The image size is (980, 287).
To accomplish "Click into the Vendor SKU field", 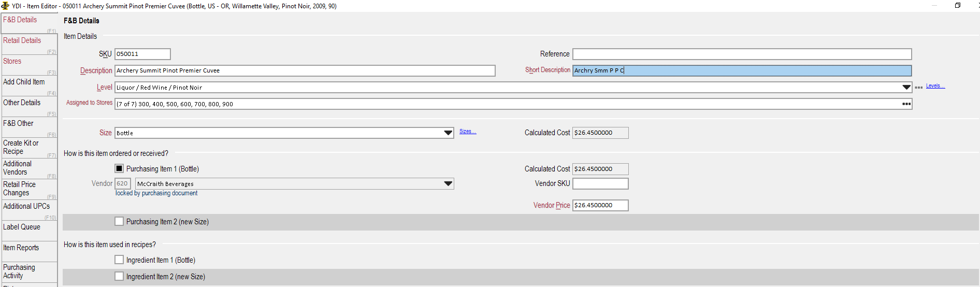I will point(600,183).
